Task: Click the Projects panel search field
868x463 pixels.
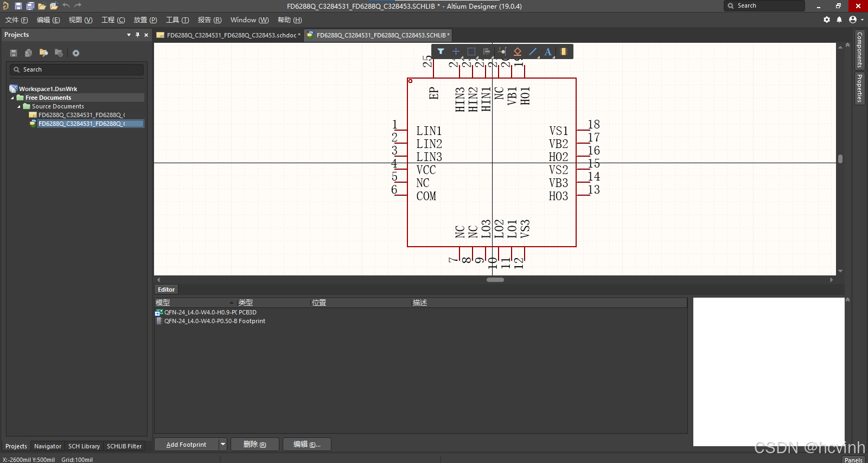Action: click(x=76, y=69)
